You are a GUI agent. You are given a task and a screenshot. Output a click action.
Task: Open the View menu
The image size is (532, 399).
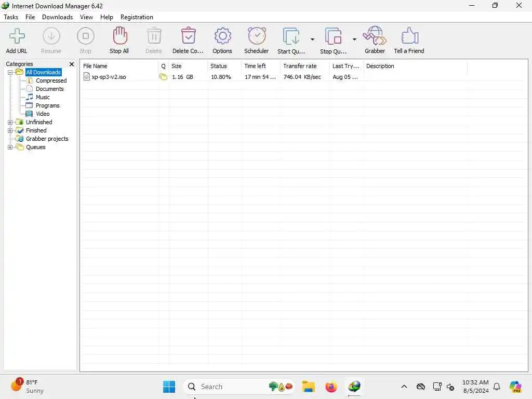click(86, 17)
